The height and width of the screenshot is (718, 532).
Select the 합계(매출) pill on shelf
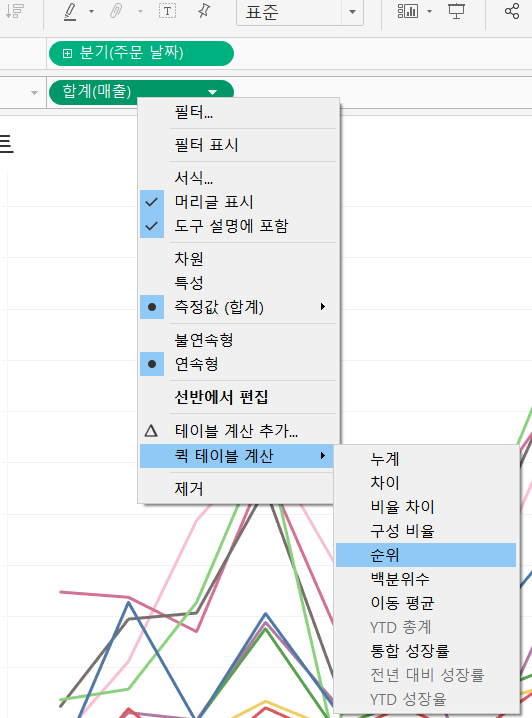tap(141, 92)
